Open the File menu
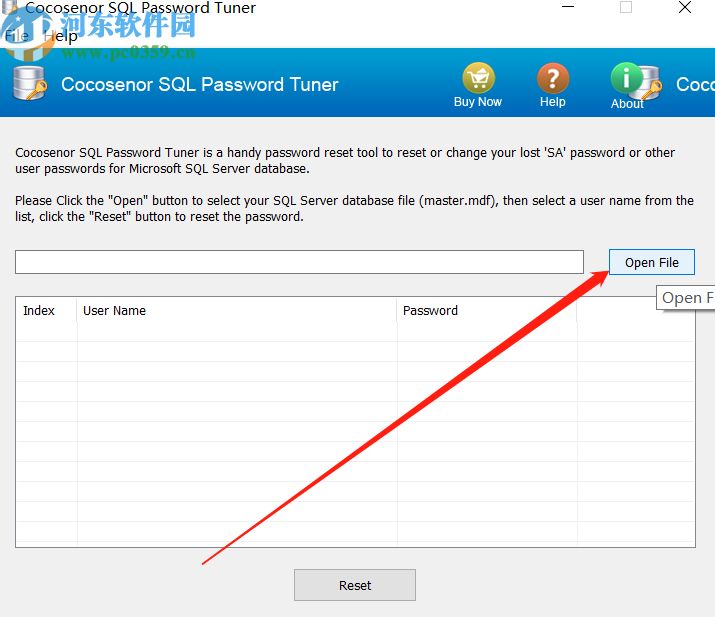This screenshot has width=715, height=617. pos(17,36)
